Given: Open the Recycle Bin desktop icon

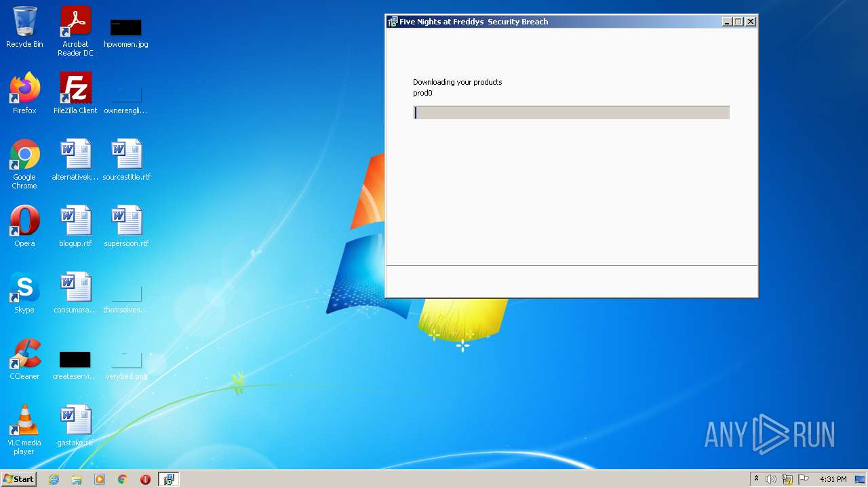Looking at the screenshot, I should [x=24, y=27].
